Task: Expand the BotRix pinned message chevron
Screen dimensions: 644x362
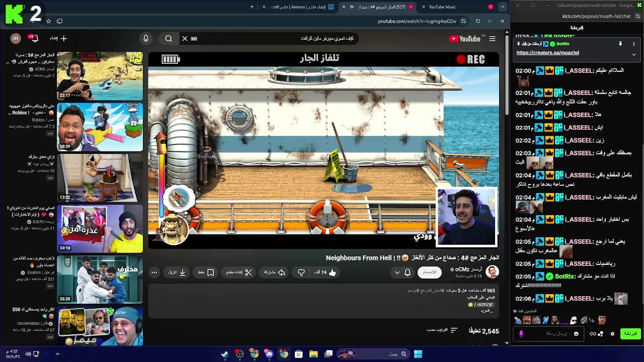Action: [634, 54]
